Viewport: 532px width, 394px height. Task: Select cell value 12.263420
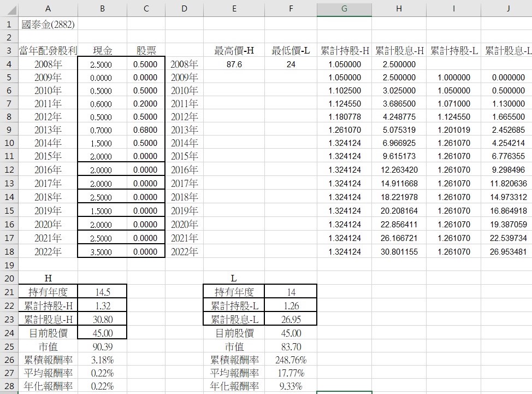399,170
